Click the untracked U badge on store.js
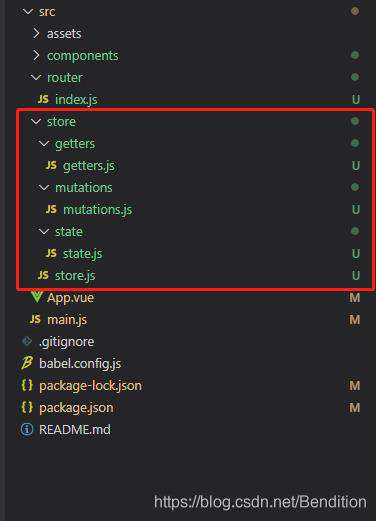Screen dimensions: 376x521 (356, 275)
